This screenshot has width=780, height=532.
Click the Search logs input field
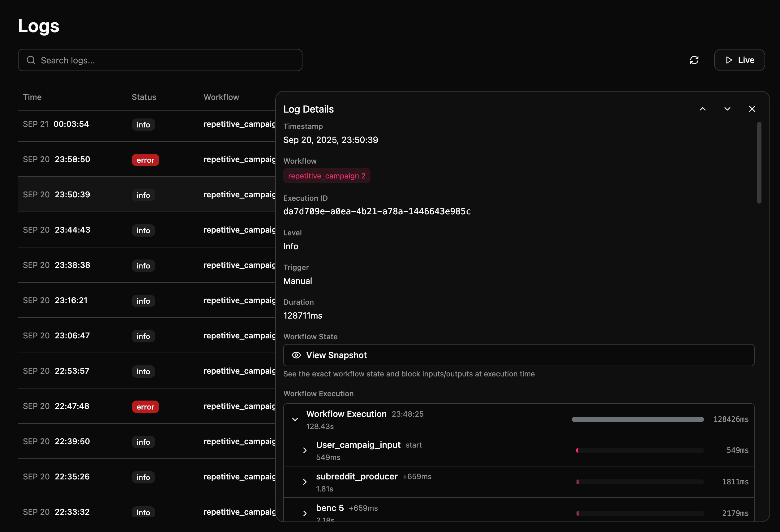[x=134, y=60]
